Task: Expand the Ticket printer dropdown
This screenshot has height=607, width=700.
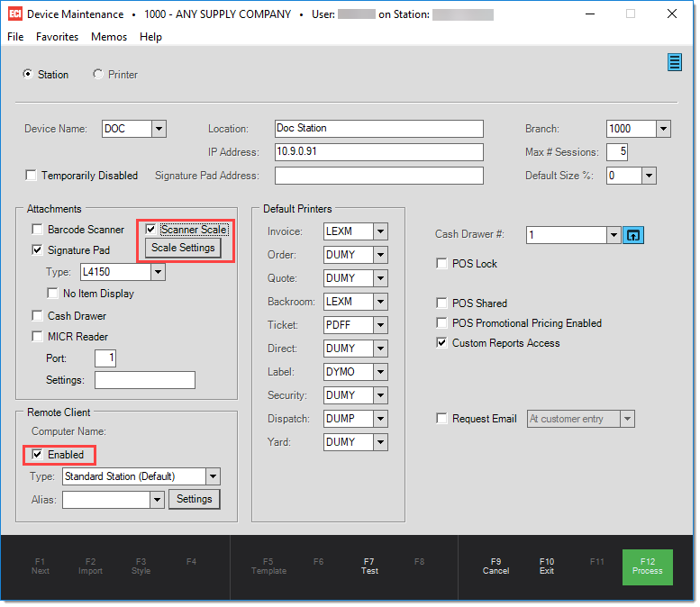Action: [382, 326]
